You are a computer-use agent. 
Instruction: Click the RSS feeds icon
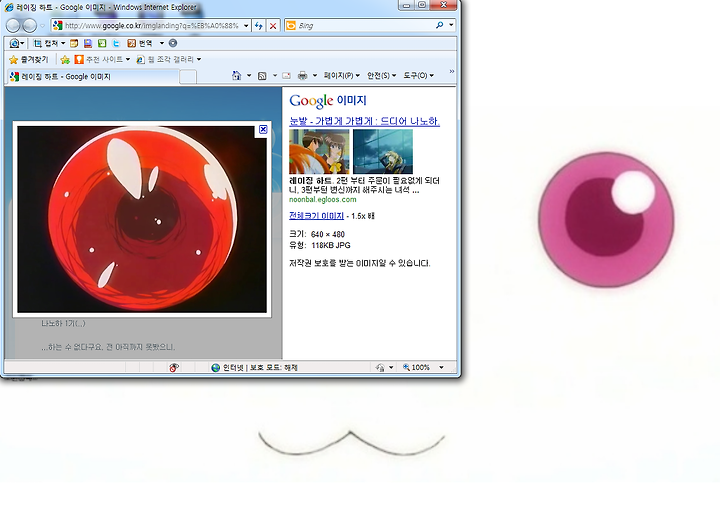(x=262, y=75)
